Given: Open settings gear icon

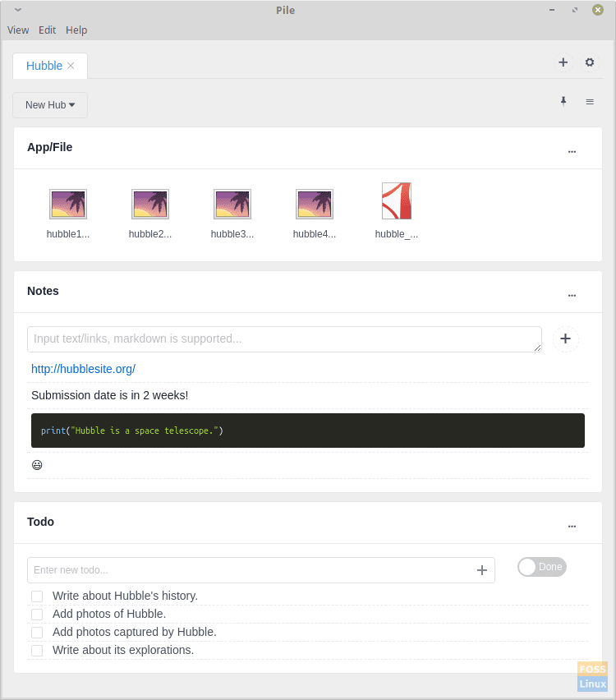Looking at the screenshot, I should (590, 62).
